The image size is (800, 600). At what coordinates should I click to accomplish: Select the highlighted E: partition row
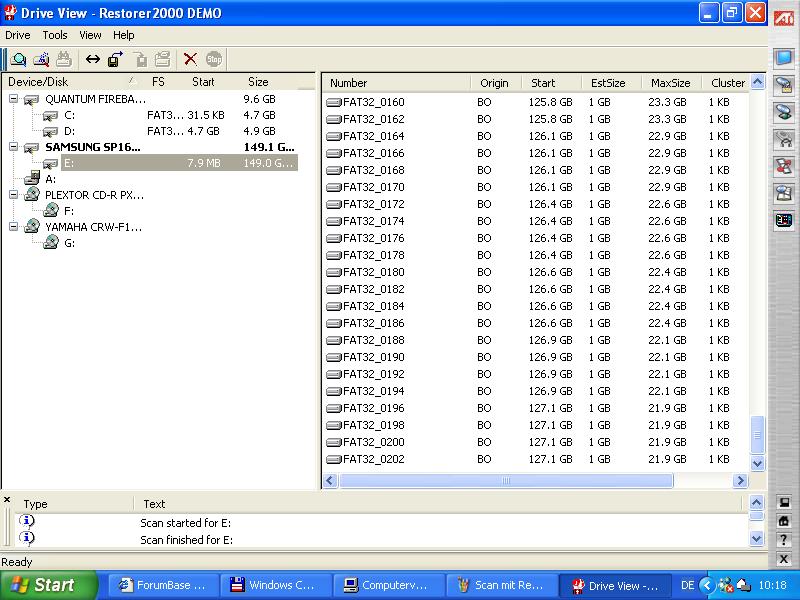(x=179, y=163)
